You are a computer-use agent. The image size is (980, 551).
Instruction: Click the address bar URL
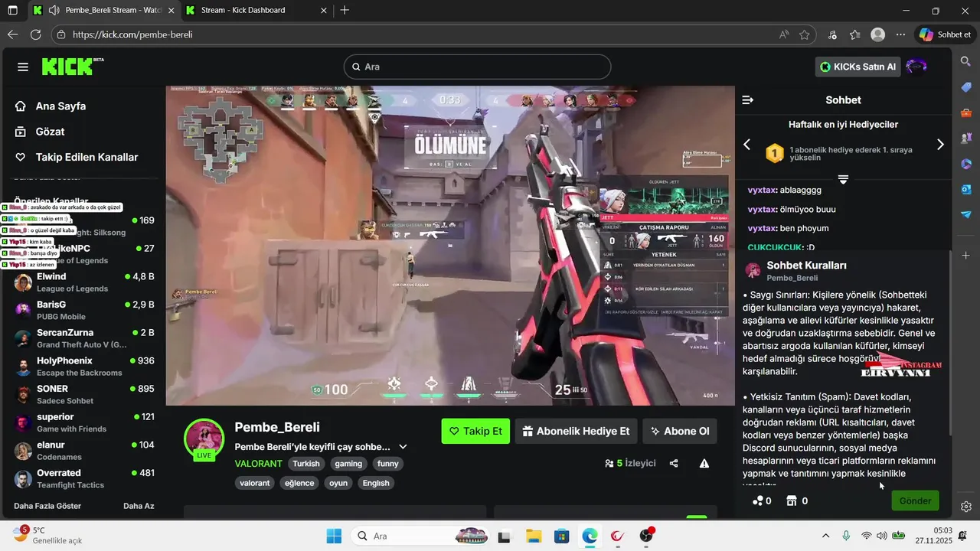click(x=132, y=34)
